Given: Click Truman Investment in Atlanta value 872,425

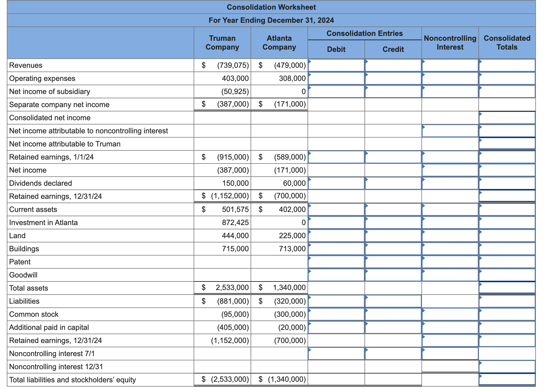Looking at the screenshot, I should point(235,222).
